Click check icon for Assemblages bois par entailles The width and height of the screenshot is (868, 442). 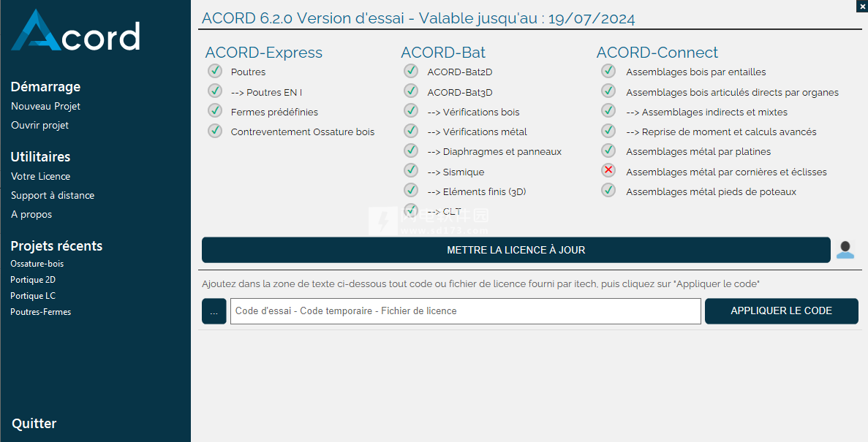608,71
